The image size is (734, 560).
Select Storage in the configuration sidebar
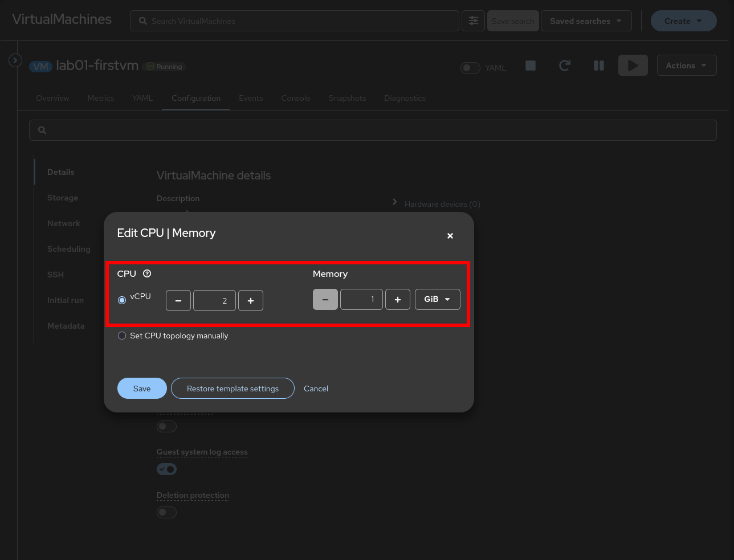63,198
